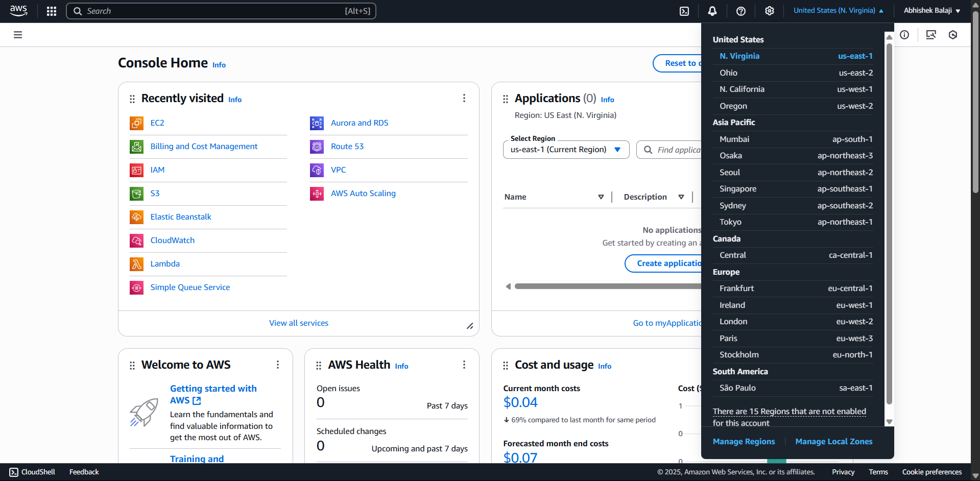Open the Recently visited widget options menu
The height and width of the screenshot is (481, 980).
[x=464, y=98]
